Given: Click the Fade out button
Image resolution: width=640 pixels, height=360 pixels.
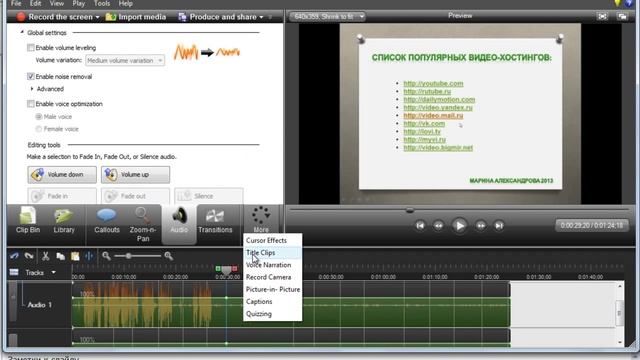Looking at the screenshot, I should (136, 196).
